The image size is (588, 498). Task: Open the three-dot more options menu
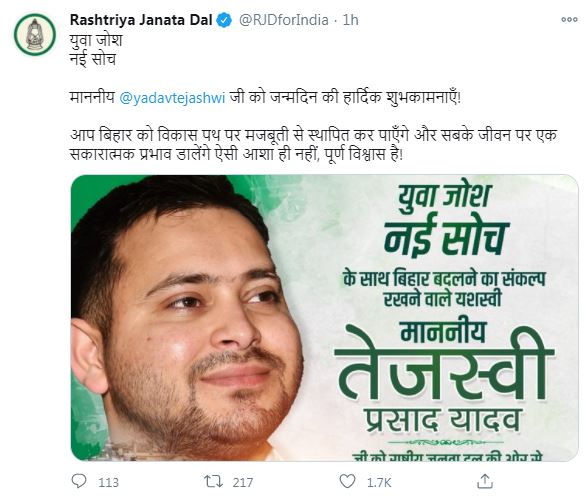pyautogui.click(x=569, y=20)
